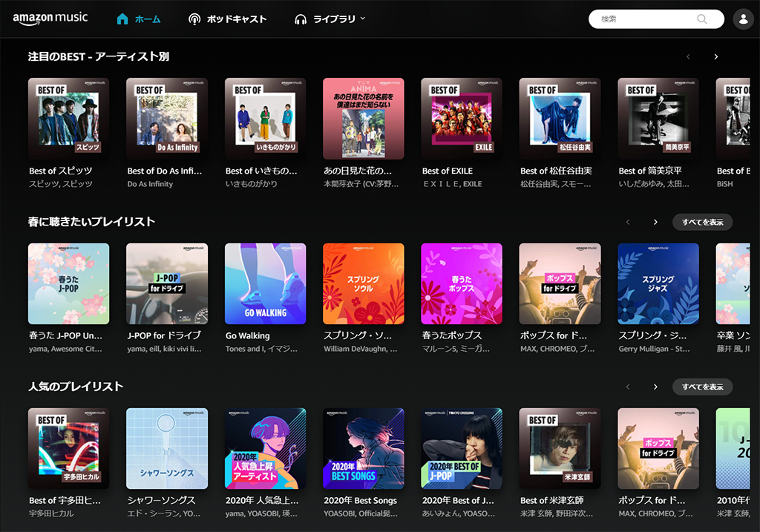Click the 'William DeVaughn, …' artist line

pyautogui.click(x=361, y=349)
